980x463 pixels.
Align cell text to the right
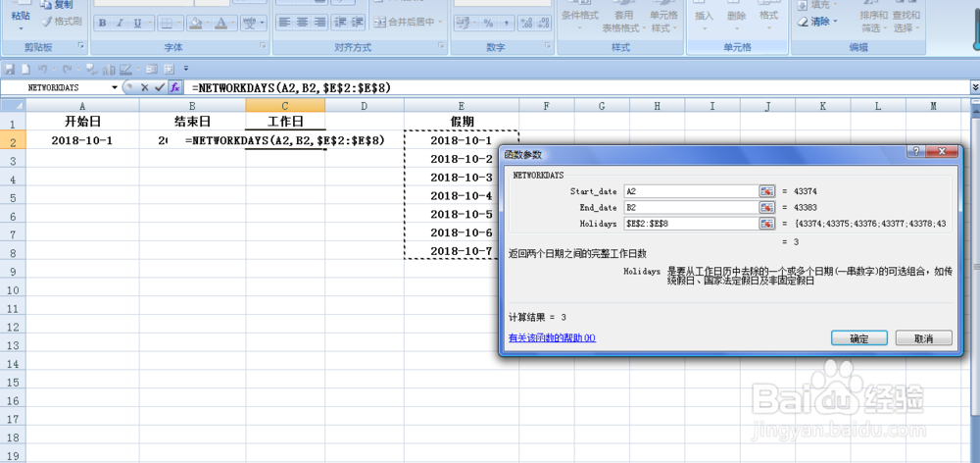320,22
